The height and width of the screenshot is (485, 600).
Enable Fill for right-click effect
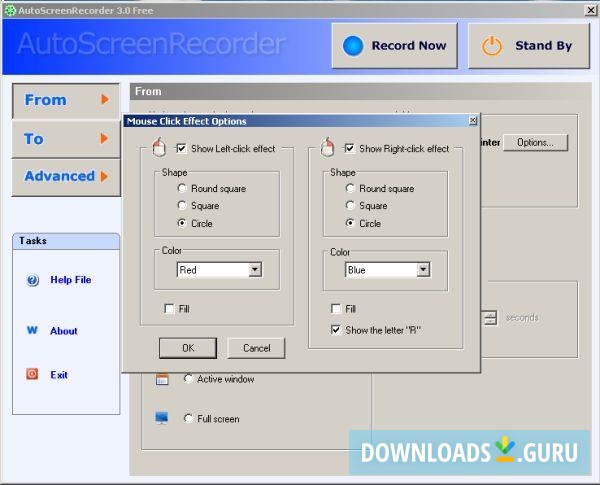336,309
